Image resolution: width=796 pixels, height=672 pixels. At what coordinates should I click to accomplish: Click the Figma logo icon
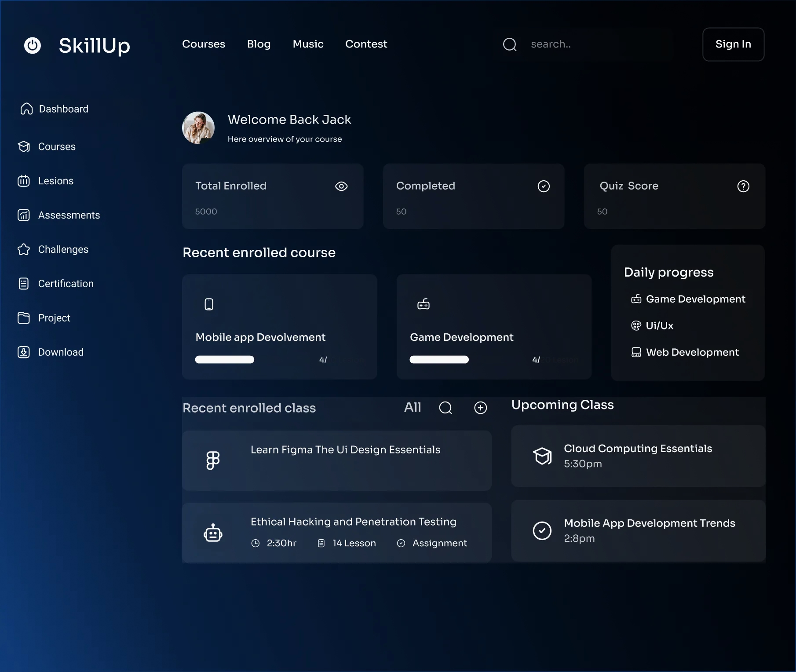click(x=213, y=460)
